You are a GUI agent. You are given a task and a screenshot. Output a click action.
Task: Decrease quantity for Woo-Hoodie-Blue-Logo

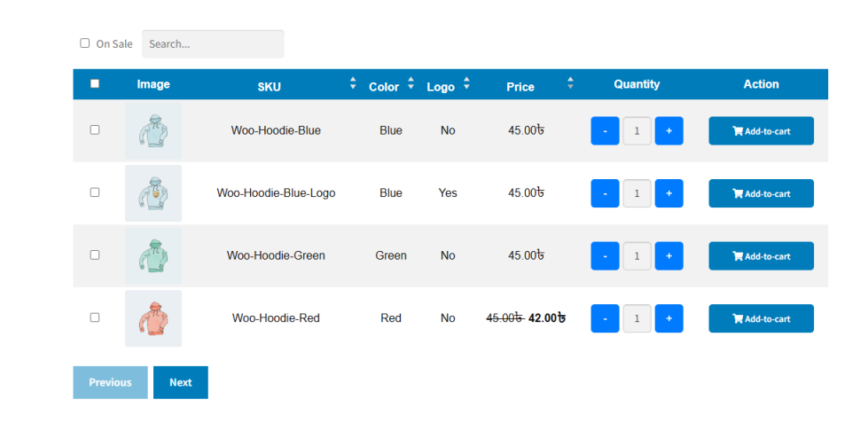coord(605,193)
